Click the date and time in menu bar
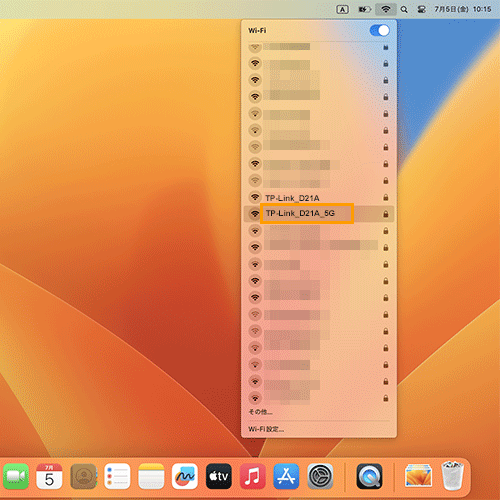 pos(462,9)
